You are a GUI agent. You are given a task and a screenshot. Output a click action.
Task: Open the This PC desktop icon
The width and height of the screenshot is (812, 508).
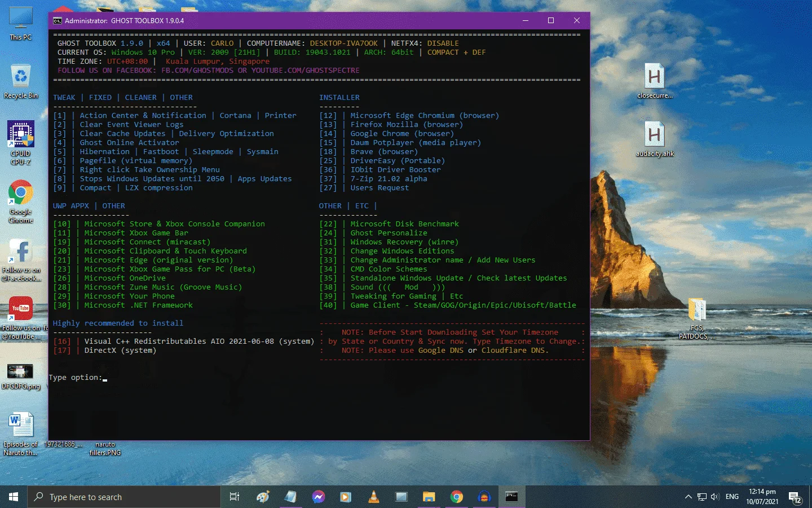tap(21, 24)
